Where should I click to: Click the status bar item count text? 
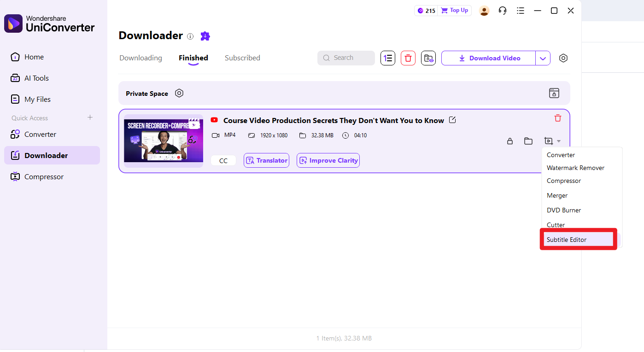(344, 338)
